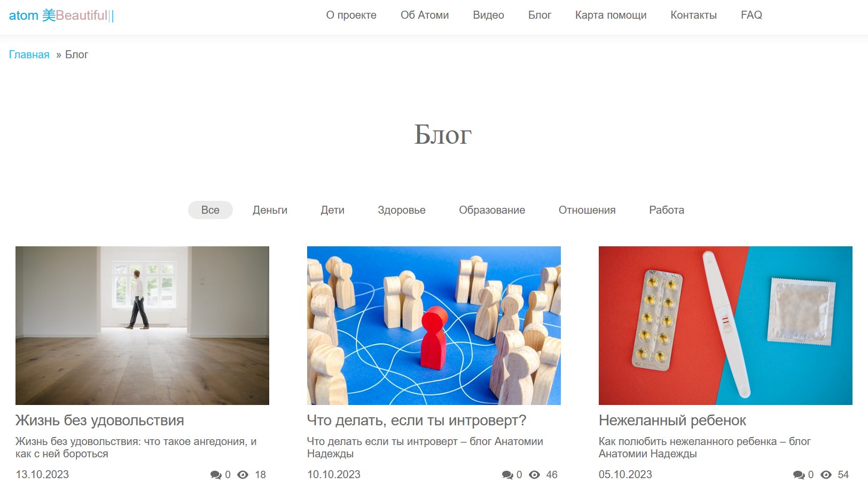
Task: Follow the Главная breadcrumb link
Action: pos(29,54)
